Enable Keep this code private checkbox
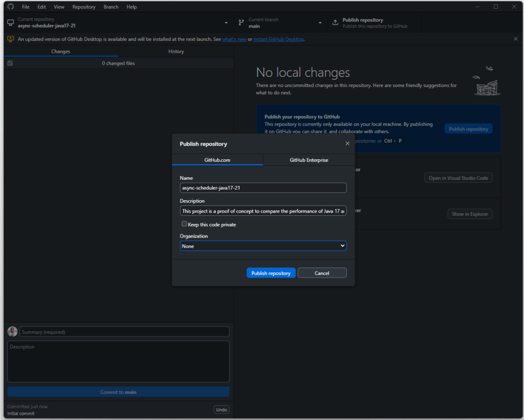Screen dimensions: 524x420 point(184,224)
